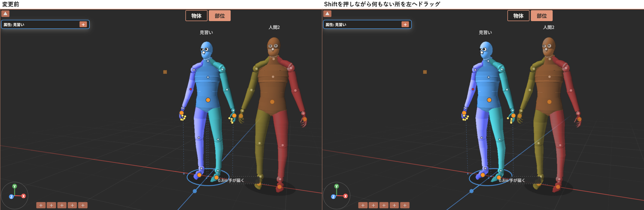Image resolution: width=644 pixels, height=210 pixels.
Task: Select the 物体 tab in the 変更前 panel
Action: pyautogui.click(x=196, y=16)
